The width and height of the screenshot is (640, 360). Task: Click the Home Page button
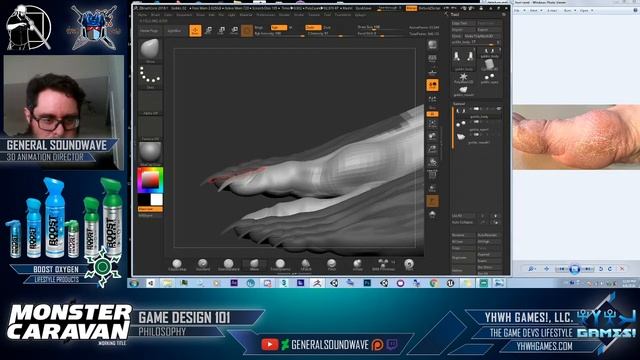tap(149, 31)
